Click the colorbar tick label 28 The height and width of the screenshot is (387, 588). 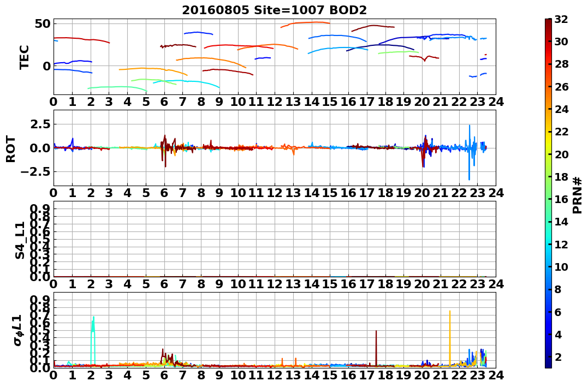pos(561,64)
